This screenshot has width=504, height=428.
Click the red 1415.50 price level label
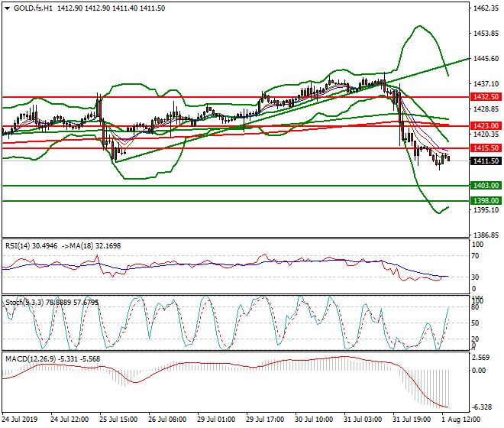tap(485, 148)
